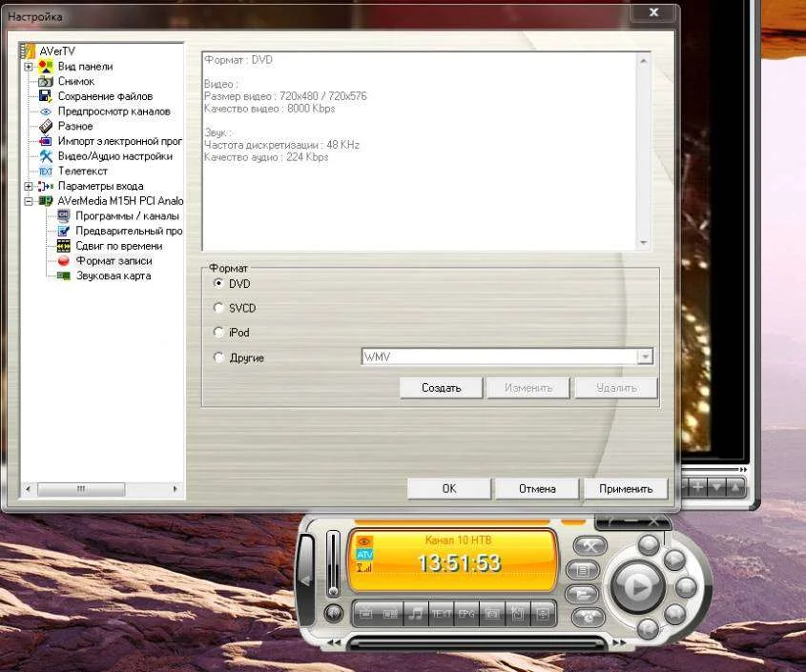Open Видео/Аудио настройки settings item
The height and width of the screenshot is (672, 806).
click(x=114, y=156)
